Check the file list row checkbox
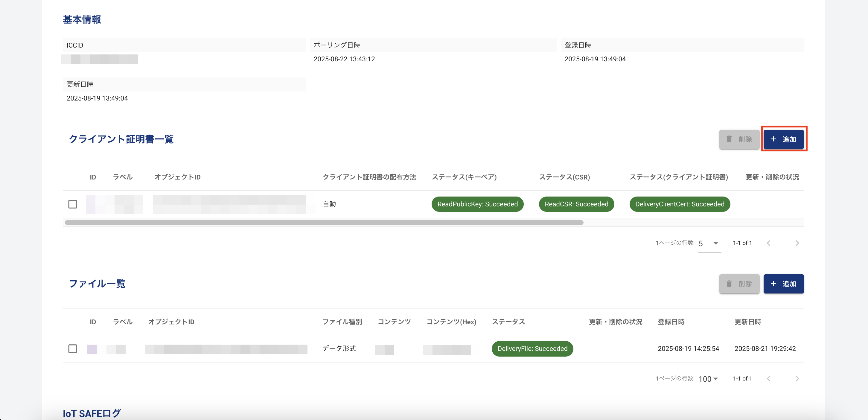Image resolution: width=868 pixels, height=420 pixels. [72, 349]
